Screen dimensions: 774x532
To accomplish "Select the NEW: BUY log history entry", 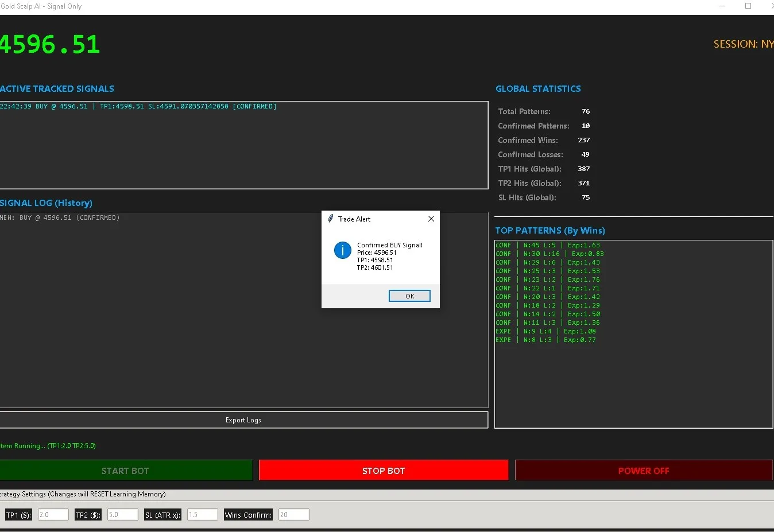I will click(60, 218).
